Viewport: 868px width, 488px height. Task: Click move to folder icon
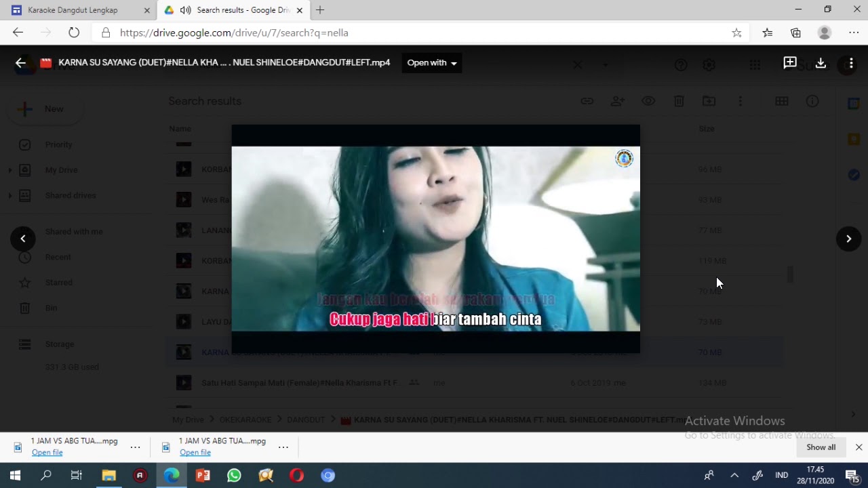(x=709, y=101)
